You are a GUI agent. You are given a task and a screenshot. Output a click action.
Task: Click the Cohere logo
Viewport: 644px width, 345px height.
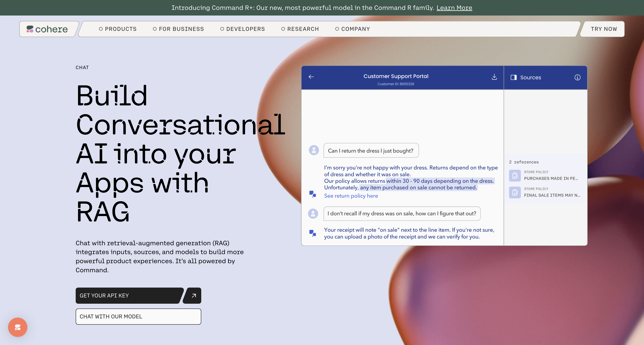click(47, 29)
